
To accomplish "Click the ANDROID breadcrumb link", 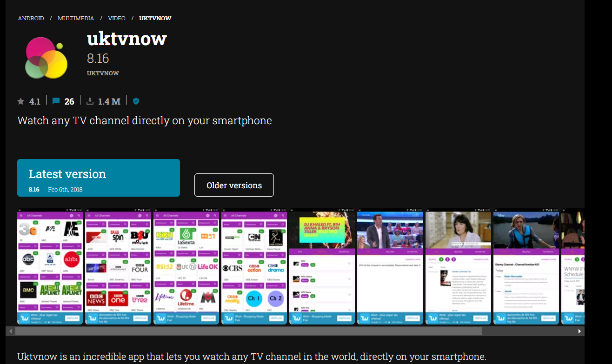I will (x=31, y=18).
